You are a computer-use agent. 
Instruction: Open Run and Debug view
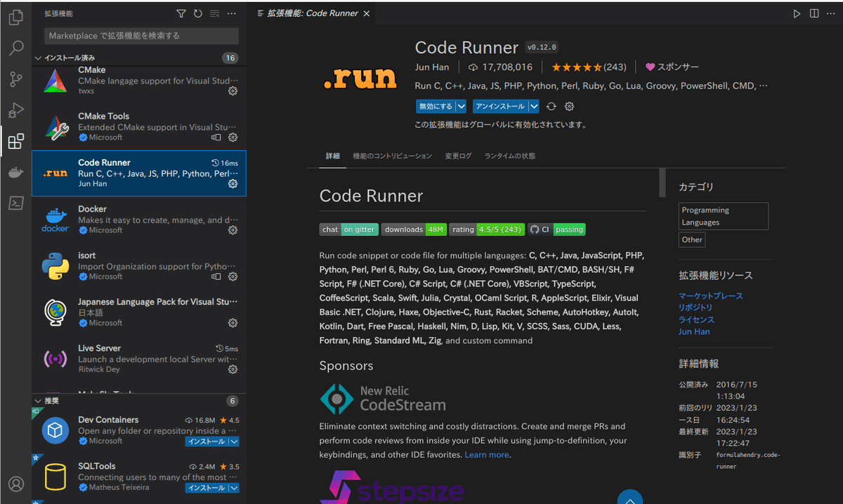(15, 110)
